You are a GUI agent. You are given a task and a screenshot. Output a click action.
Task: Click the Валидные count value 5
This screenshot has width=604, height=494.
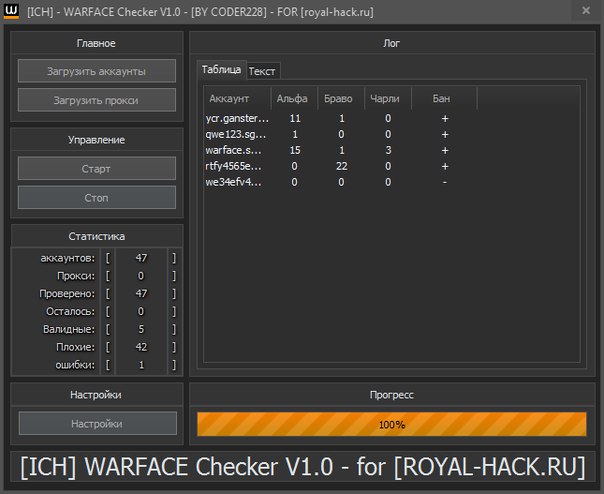point(141,329)
